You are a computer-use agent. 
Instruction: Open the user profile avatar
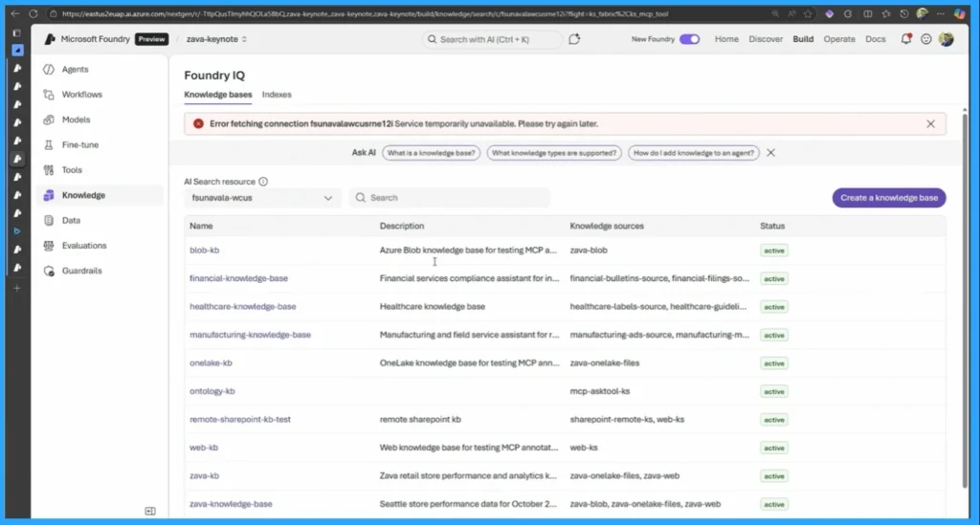point(947,38)
